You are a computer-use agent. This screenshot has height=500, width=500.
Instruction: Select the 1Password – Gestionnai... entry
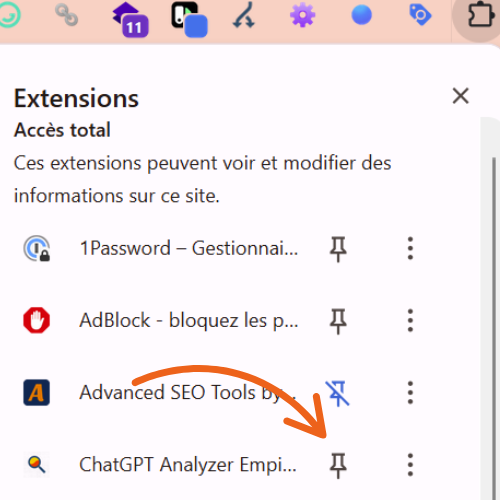[x=161, y=249]
